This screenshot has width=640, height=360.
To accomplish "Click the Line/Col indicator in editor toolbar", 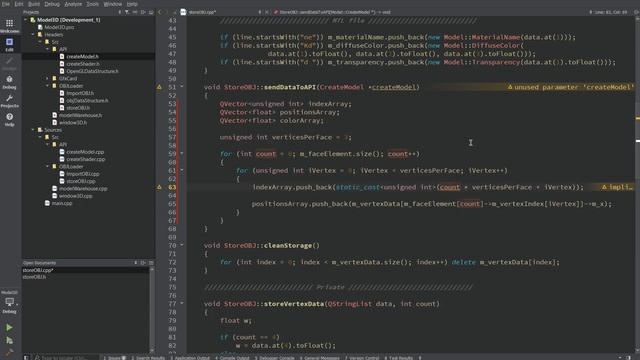I will pyautogui.click(x=610, y=12).
